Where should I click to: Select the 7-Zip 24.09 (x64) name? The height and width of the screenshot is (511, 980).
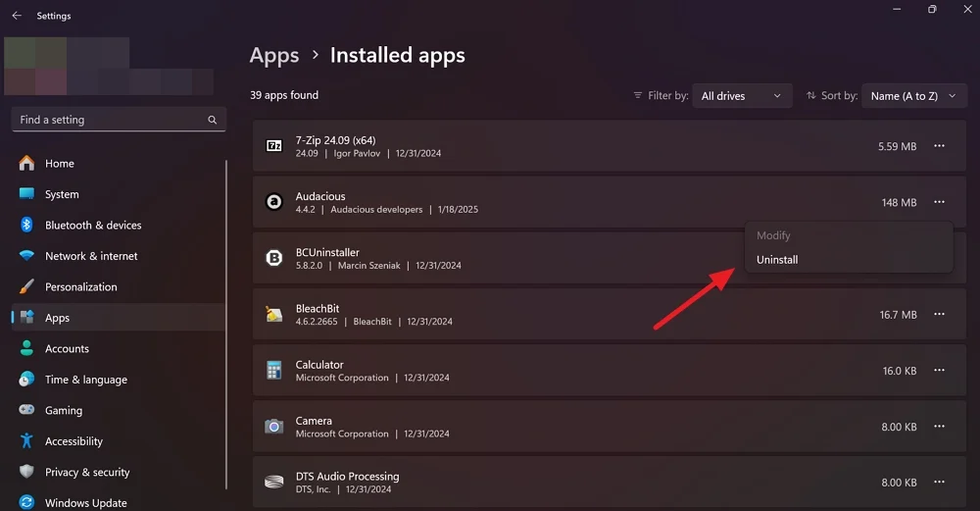point(335,140)
